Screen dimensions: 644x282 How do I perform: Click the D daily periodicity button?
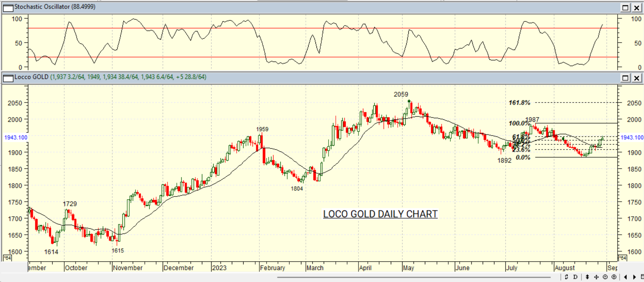coord(575,277)
